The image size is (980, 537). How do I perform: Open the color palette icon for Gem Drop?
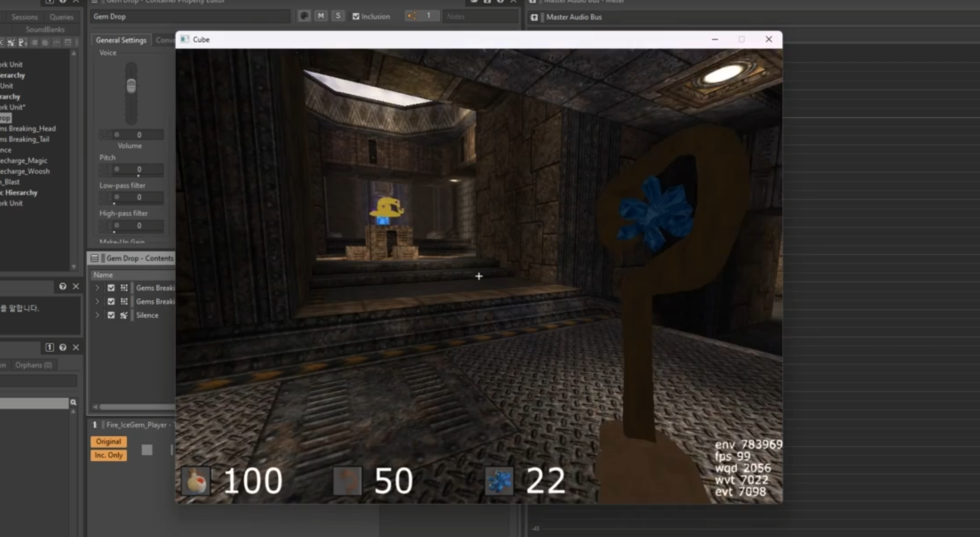pos(304,16)
